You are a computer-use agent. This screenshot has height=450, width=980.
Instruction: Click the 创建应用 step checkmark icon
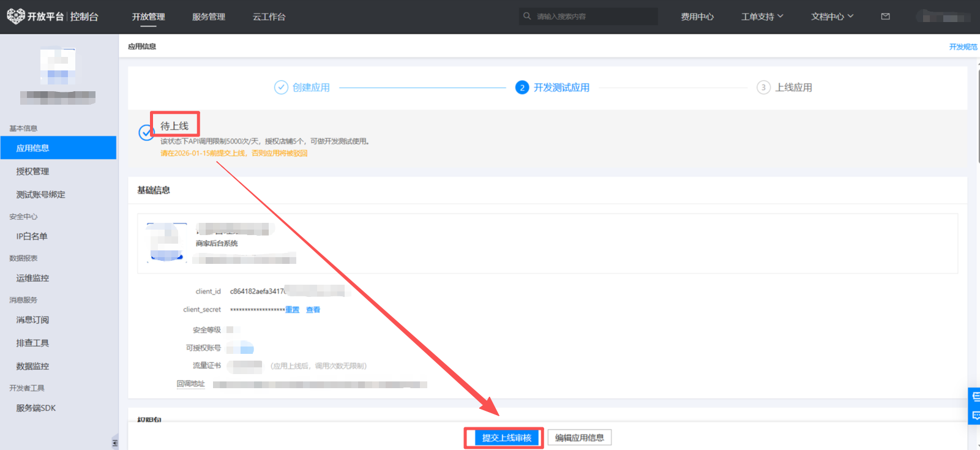click(281, 88)
